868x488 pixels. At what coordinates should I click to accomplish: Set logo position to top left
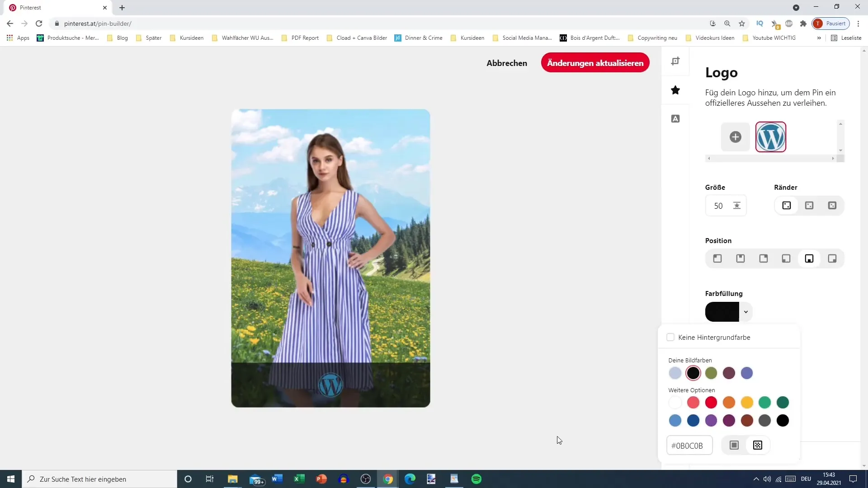pos(717,258)
